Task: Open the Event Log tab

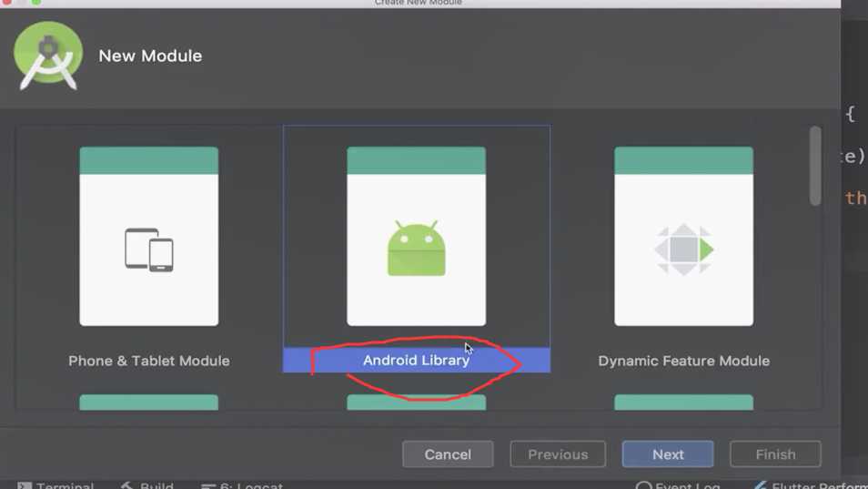Action: pyautogui.click(x=678, y=485)
